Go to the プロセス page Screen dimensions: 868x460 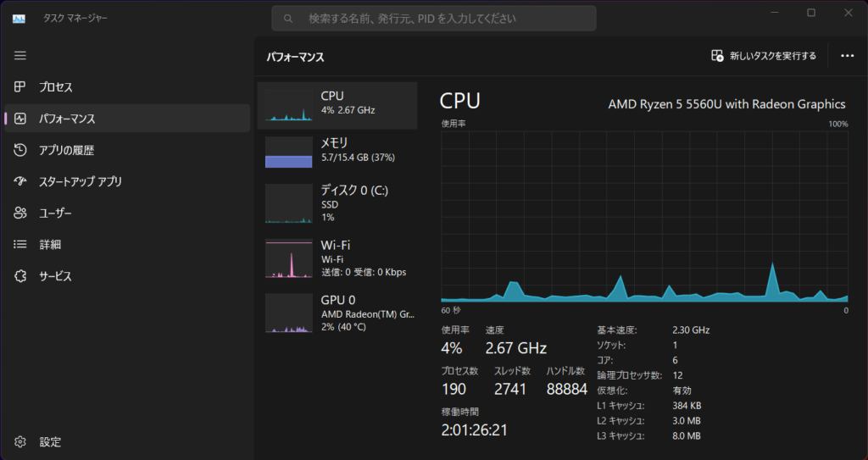point(55,87)
